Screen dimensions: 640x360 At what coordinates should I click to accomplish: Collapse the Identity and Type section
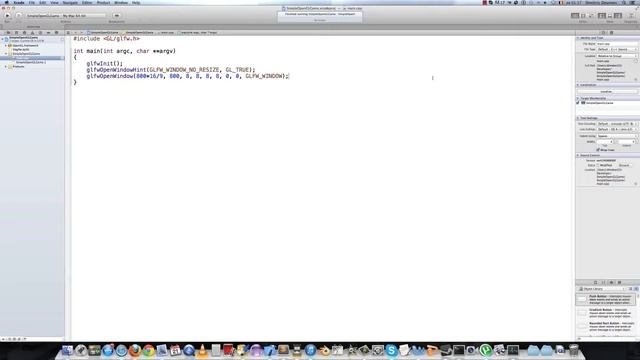coord(578,38)
